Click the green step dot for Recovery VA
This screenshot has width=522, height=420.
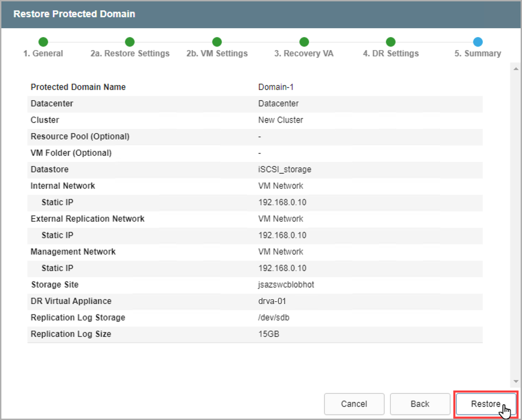click(304, 42)
